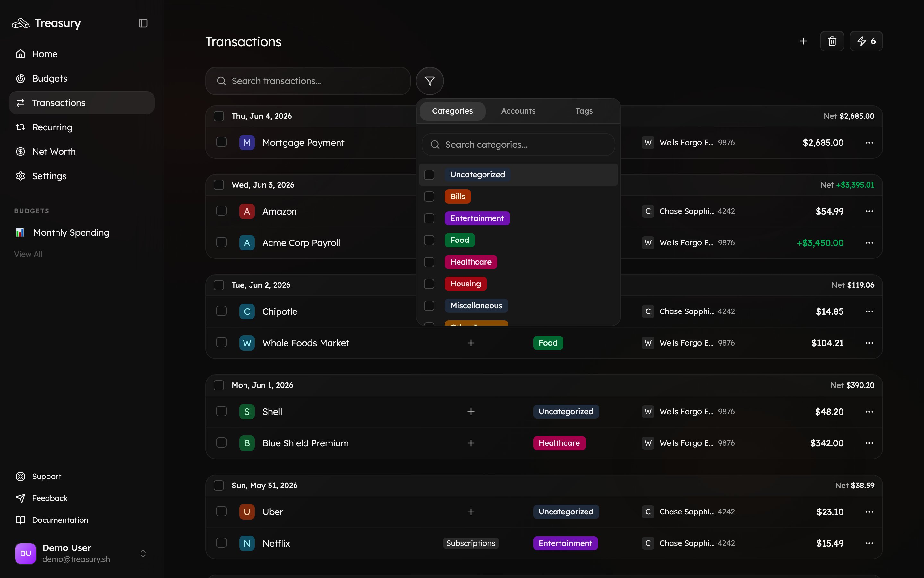Select all transactions for Thu, Jun 4, 2026
This screenshot has height=578, width=924.
click(x=219, y=116)
